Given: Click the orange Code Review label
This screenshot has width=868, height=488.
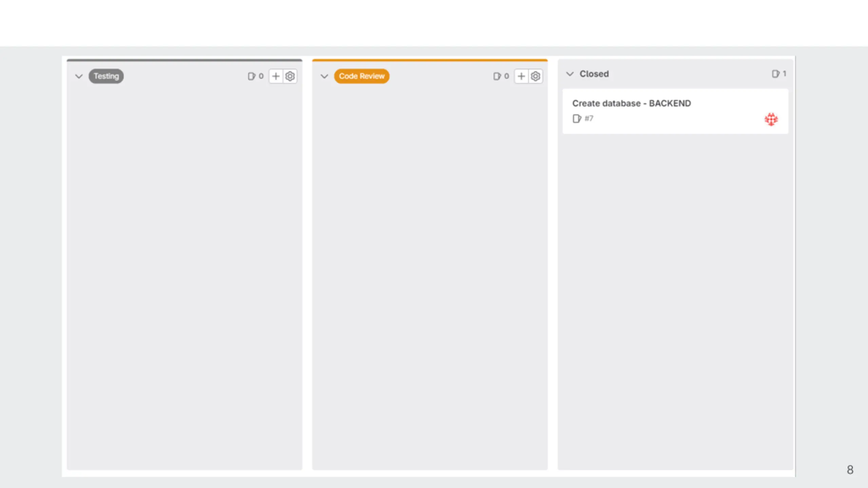Looking at the screenshot, I should (x=362, y=76).
